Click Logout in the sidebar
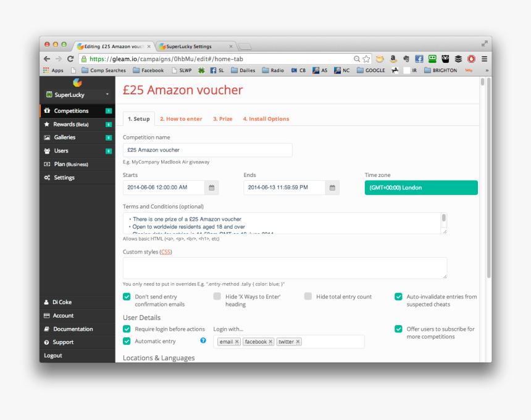The height and width of the screenshot is (420, 531). point(53,355)
